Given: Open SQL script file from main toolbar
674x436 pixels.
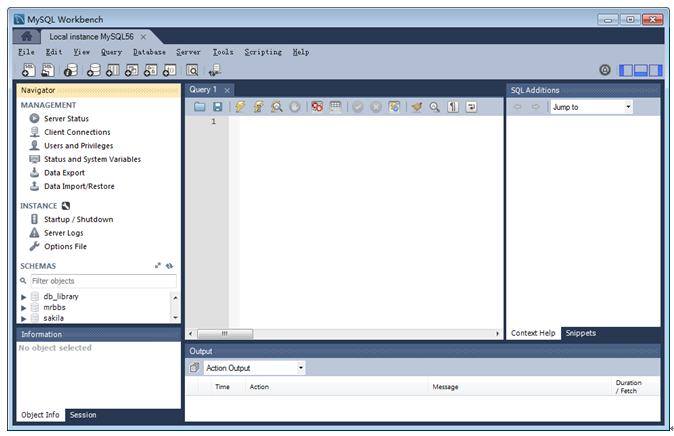Looking at the screenshot, I should click(48, 70).
